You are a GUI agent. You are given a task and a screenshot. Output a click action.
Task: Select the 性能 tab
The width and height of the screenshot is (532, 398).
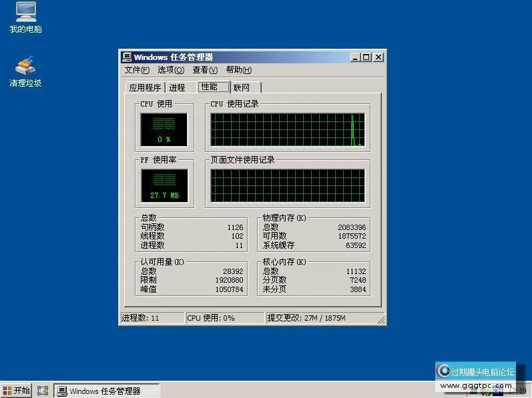point(214,87)
